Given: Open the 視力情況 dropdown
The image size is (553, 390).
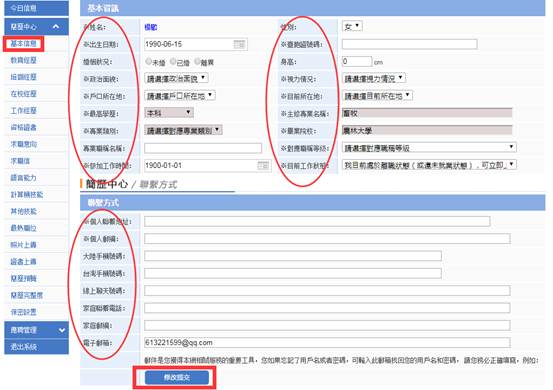Looking at the screenshot, I should pos(374,78).
